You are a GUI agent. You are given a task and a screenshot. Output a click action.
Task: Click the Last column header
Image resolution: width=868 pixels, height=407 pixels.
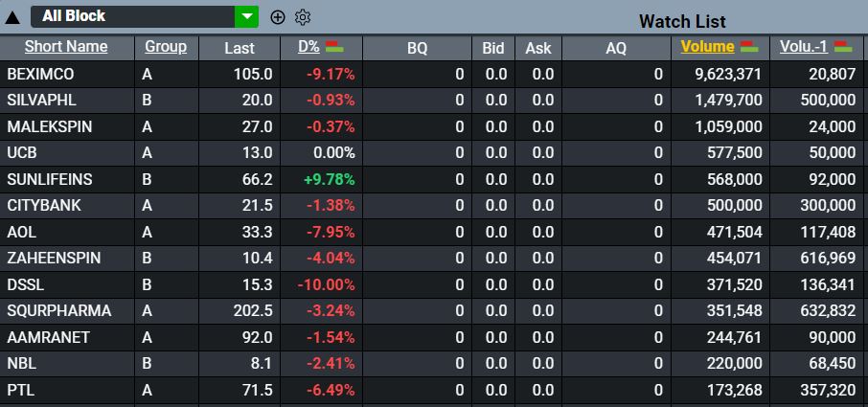tap(240, 48)
